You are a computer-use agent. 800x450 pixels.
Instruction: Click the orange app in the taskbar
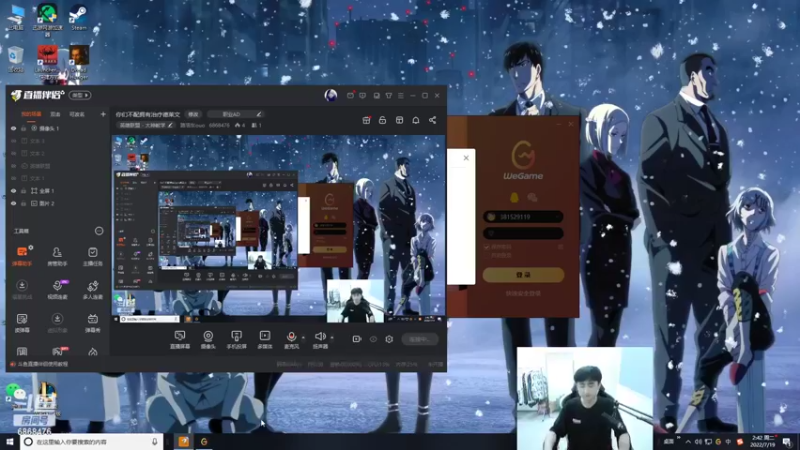[183, 442]
